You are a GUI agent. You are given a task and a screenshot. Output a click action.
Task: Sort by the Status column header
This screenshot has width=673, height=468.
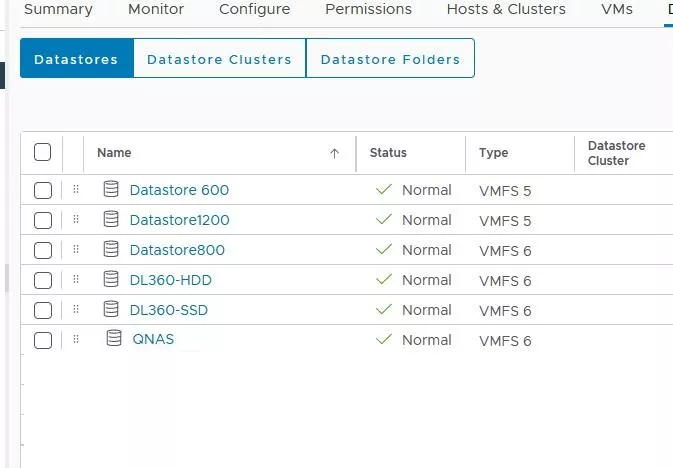pyautogui.click(x=388, y=152)
